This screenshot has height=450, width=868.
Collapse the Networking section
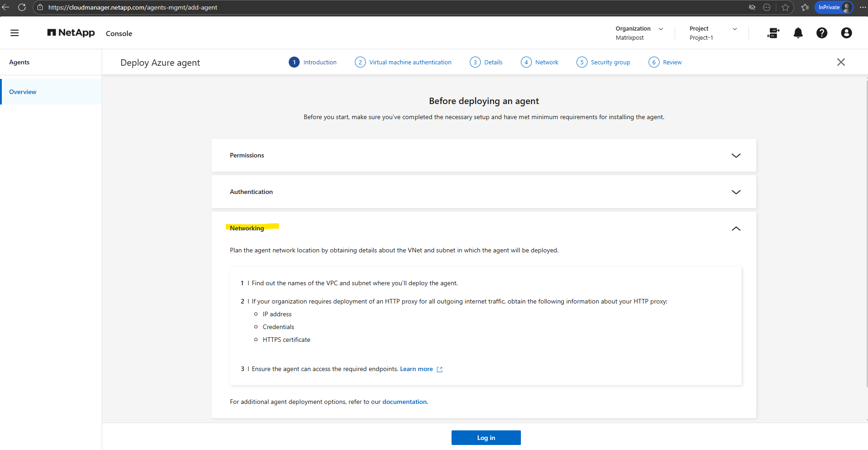tap(736, 229)
